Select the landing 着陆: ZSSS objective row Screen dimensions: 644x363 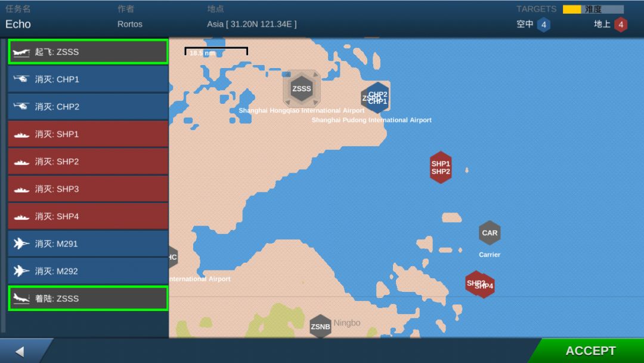88,299
